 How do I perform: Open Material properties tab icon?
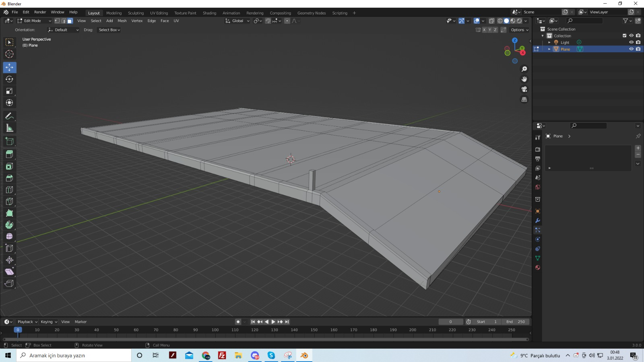coord(537,267)
